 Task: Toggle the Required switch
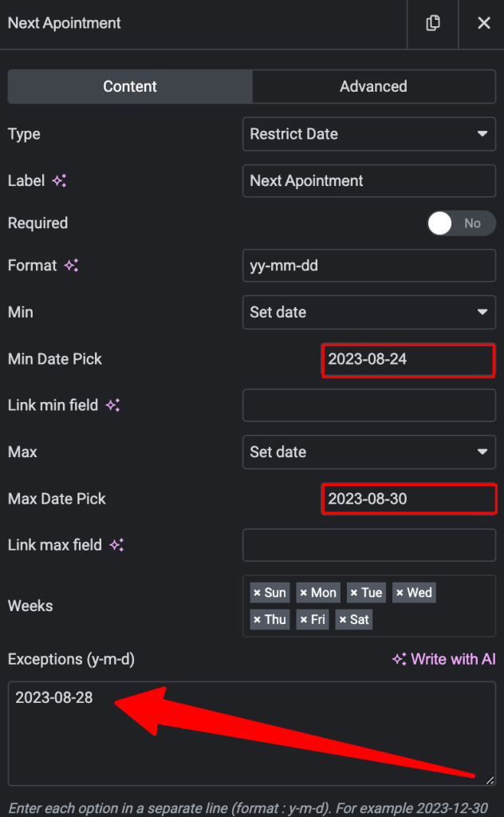[x=461, y=223]
